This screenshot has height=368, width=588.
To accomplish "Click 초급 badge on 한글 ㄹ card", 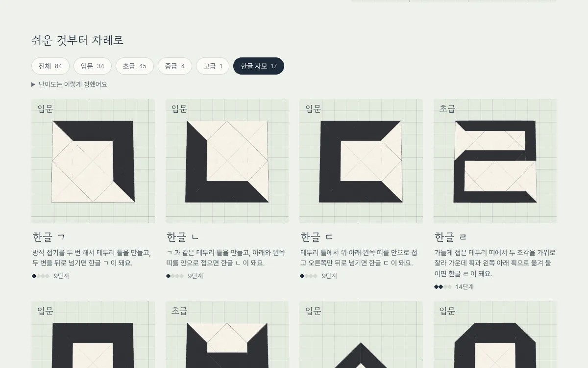I will 447,109.
